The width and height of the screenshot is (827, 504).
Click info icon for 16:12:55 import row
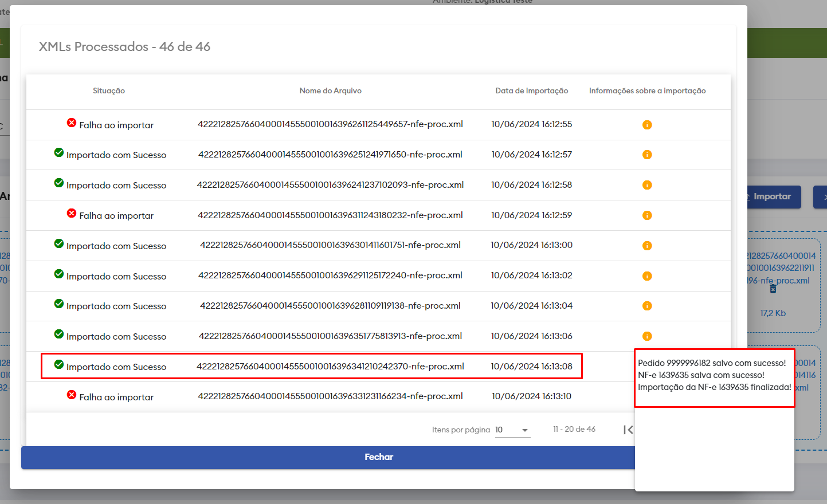tap(647, 125)
